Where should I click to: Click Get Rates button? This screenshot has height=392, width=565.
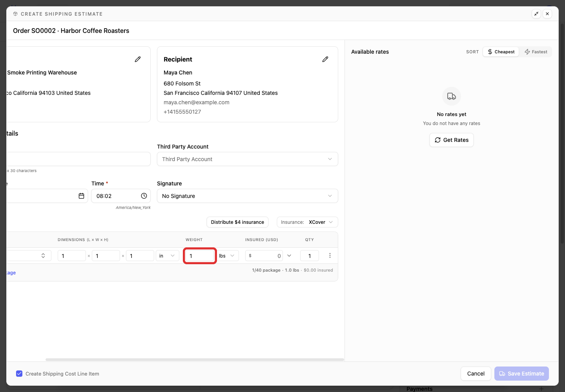coord(452,140)
